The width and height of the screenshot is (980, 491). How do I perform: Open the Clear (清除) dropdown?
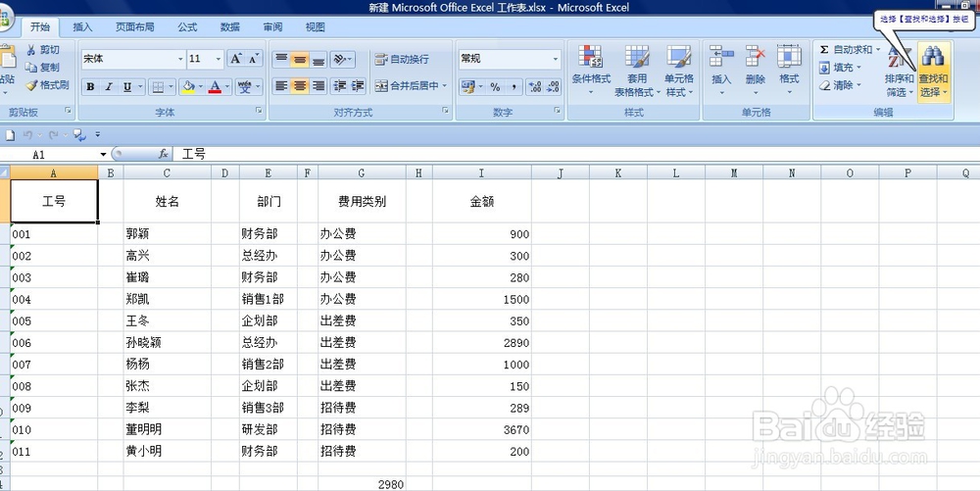[x=841, y=85]
